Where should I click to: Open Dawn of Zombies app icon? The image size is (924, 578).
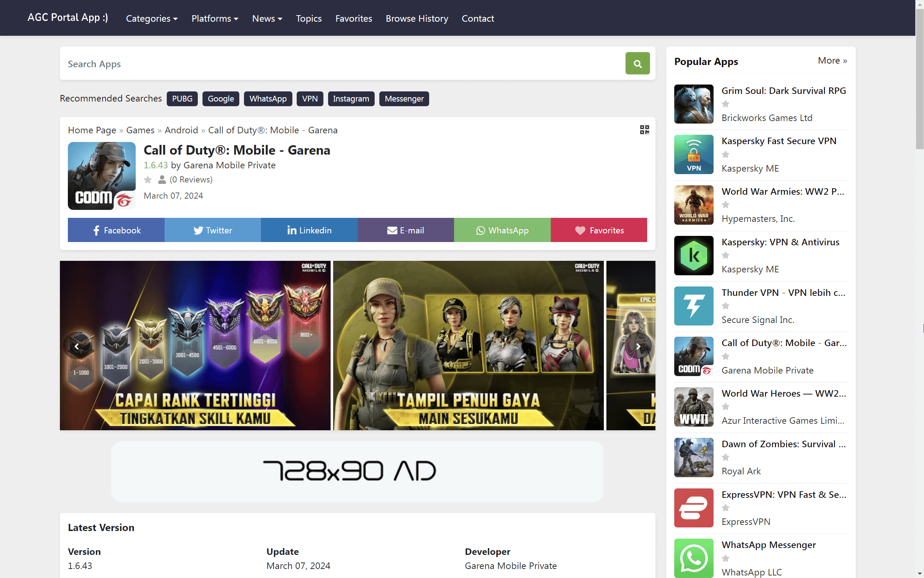[694, 457]
